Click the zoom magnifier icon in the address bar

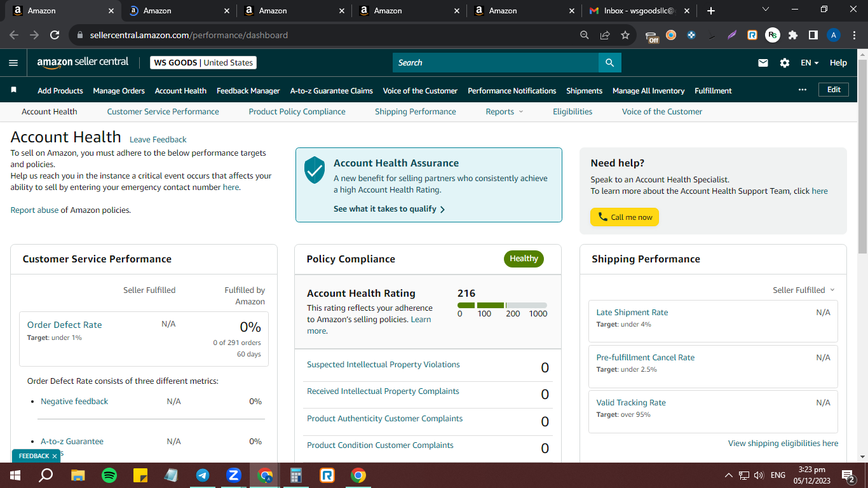coord(585,35)
